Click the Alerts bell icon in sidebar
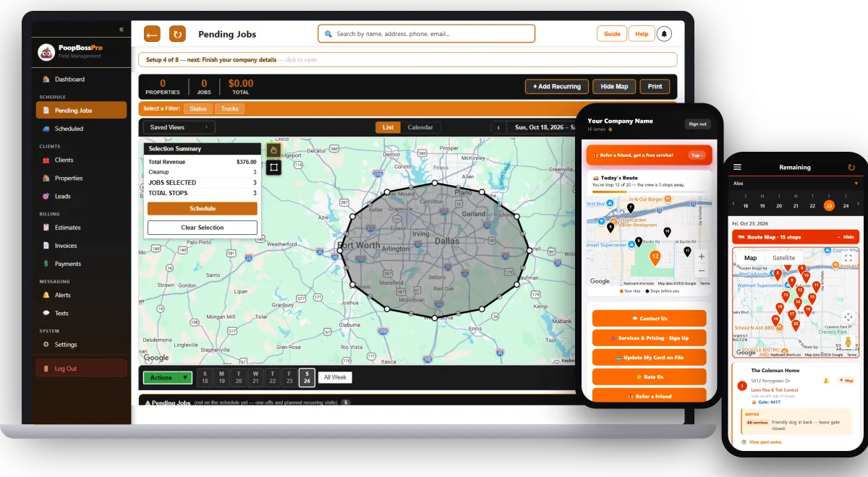 (x=46, y=295)
